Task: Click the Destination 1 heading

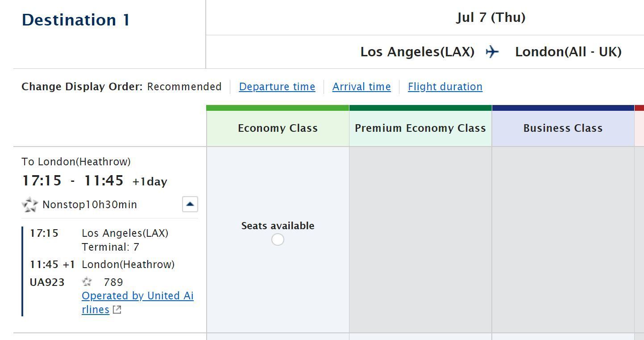Action: tap(76, 20)
